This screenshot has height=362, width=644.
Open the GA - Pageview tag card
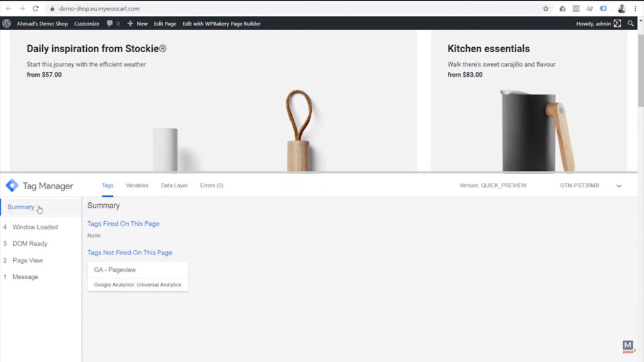click(x=138, y=277)
